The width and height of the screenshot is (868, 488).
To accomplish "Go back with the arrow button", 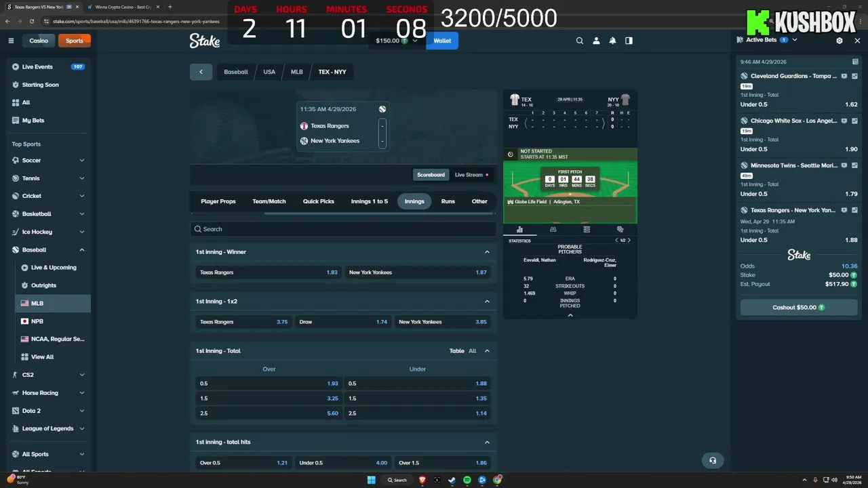I will pyautogui.click(x=201, y=72).
